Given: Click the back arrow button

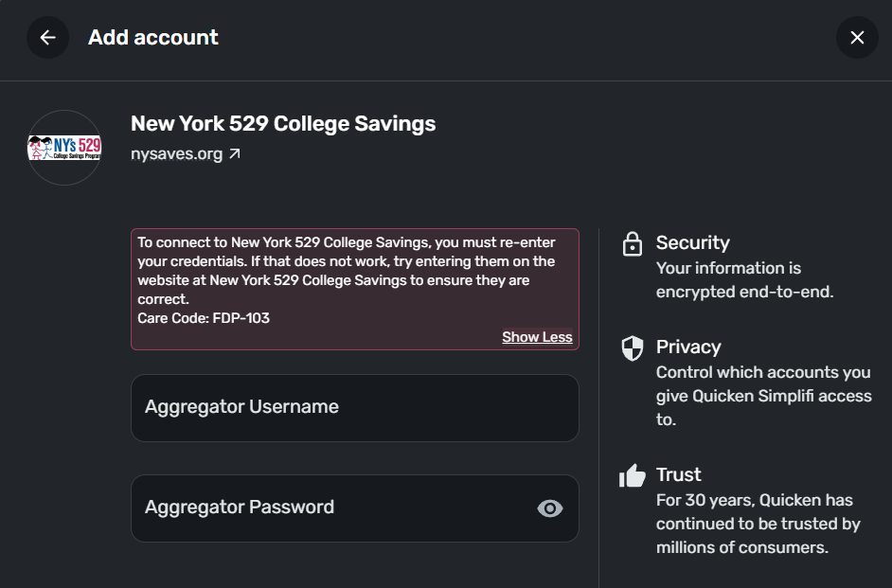Looking at the screenshot, I should [x=47, y=38].
